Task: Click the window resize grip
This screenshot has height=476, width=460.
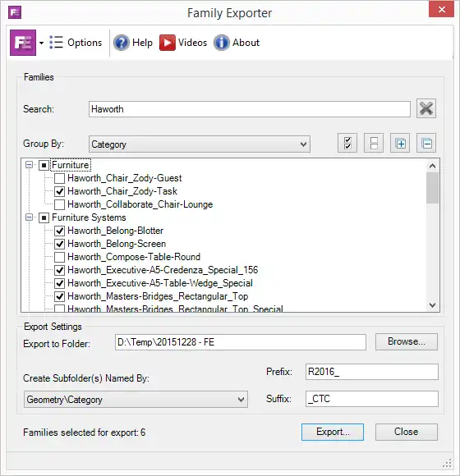Action: (x=447, y=463)
